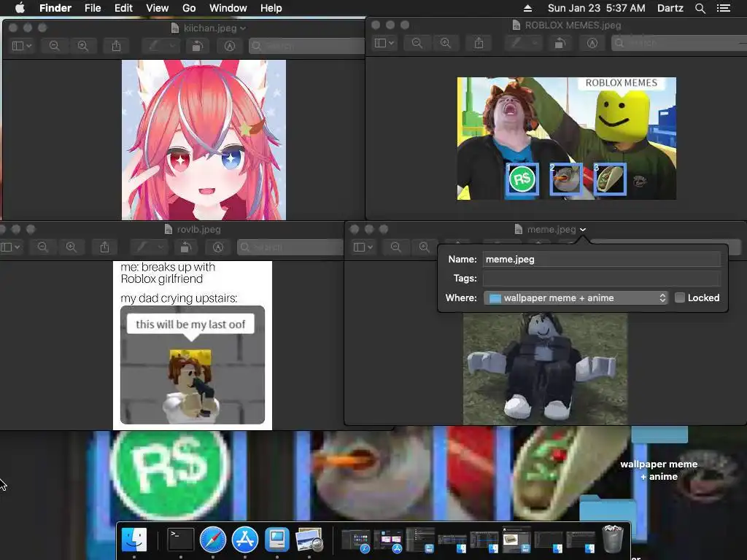This screenshot has height=560, width=747.
Task: Open App Store from the Dock
Action: click(245, 540)
